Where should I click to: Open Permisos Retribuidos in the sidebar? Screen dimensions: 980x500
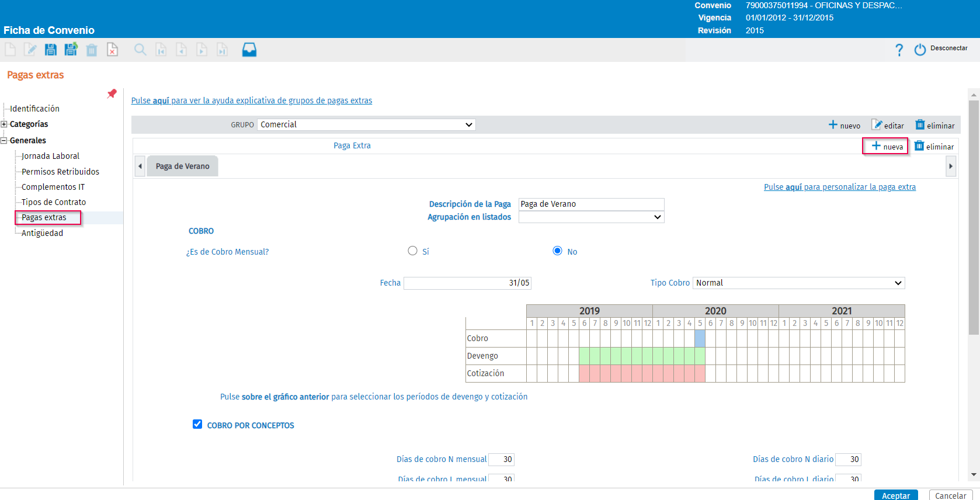tap(60, 172)
